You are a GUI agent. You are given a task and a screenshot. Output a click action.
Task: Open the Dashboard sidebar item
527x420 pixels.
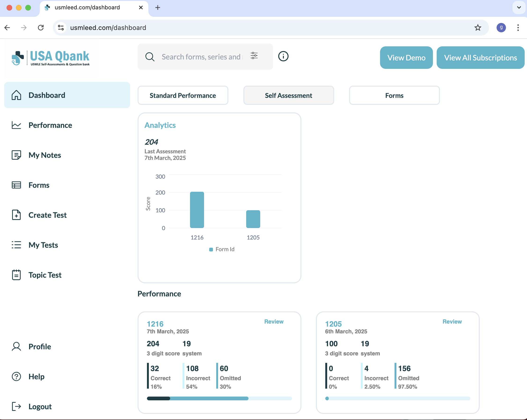67,95
